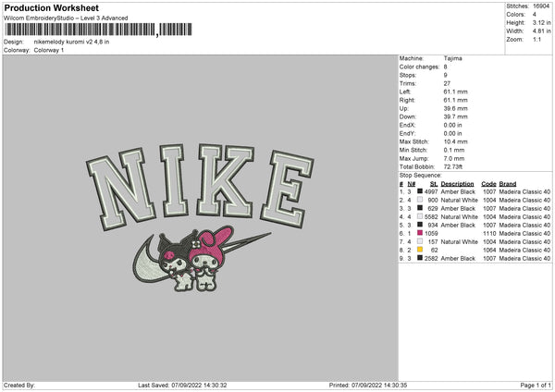The height and width of the screenshot is (392, 555).
Task: Click thread code "1064" in stop 8
Action: coord(489,251)
